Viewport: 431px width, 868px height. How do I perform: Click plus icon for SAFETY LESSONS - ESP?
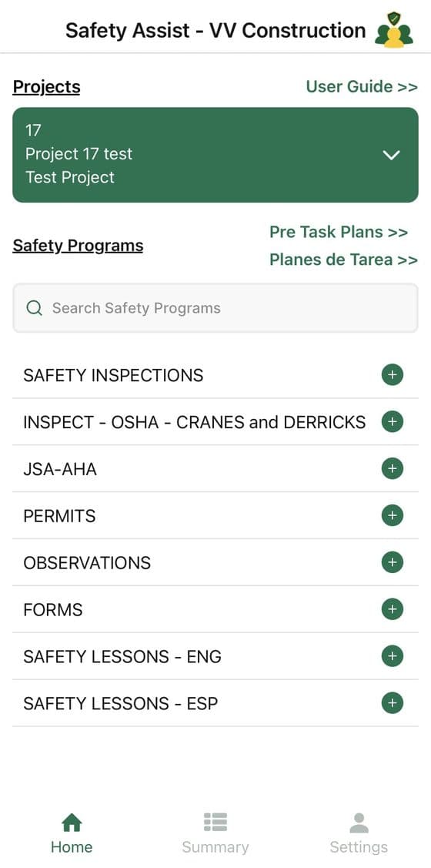[393, 703]
